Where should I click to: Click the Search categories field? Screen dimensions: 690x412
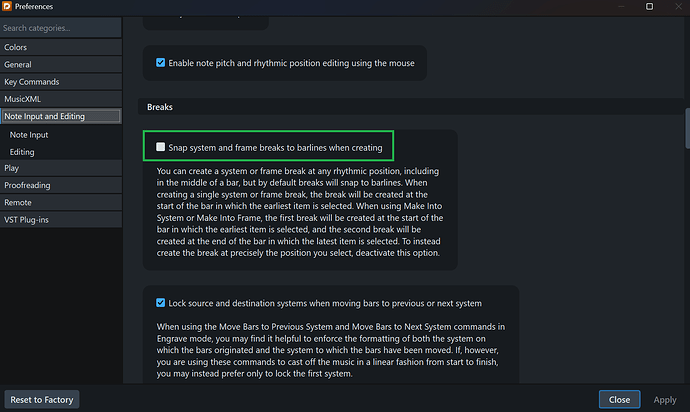tap(60, 28)
